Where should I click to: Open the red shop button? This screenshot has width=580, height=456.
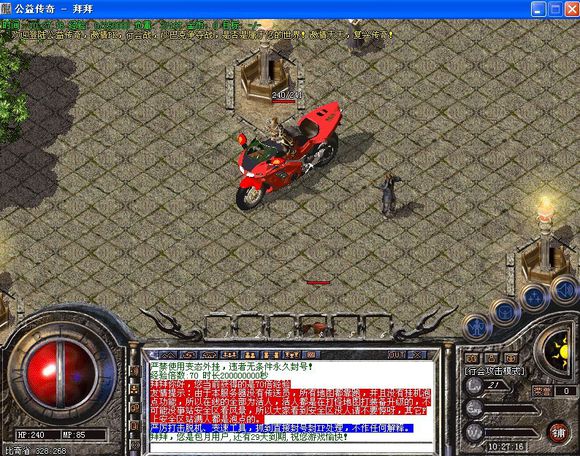pyautogui.click(x=559, y=432)
